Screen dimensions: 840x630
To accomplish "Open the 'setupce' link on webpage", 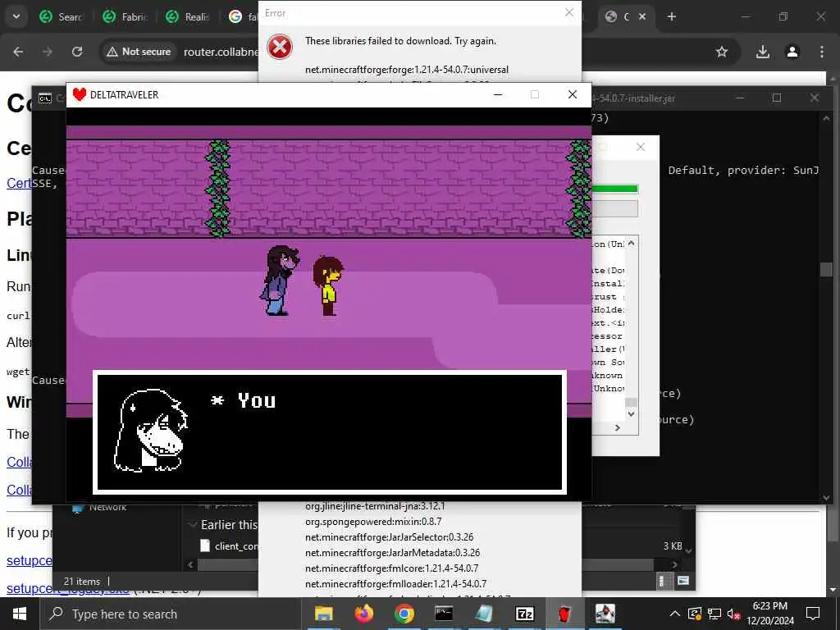I will (x=30, y=560).
